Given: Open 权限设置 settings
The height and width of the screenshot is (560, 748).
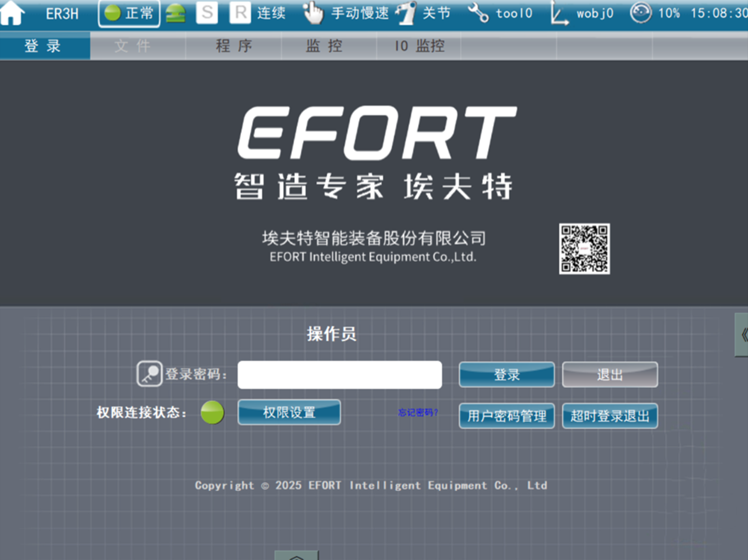Looking at the screenshot, I should pyautogui.click(x=289, y=412).
